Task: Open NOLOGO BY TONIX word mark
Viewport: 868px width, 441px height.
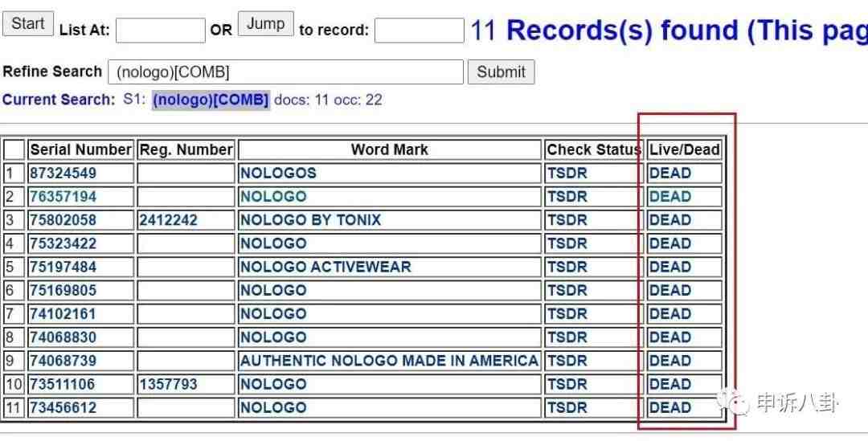Action: pos(310,220)
